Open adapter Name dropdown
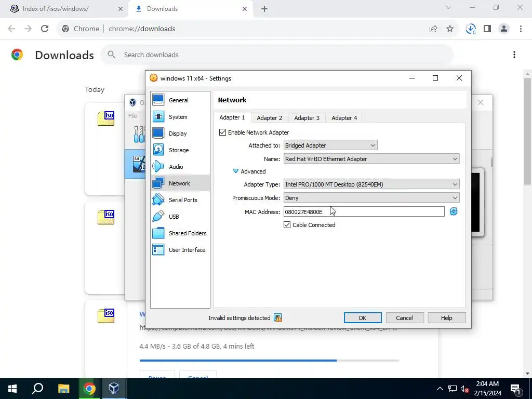The image size is (532, 399). 371,159
